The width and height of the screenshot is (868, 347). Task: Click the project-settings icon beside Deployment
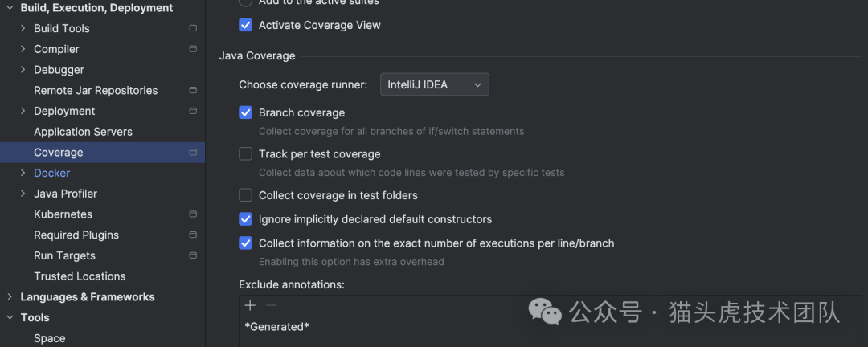click(193, 111)
